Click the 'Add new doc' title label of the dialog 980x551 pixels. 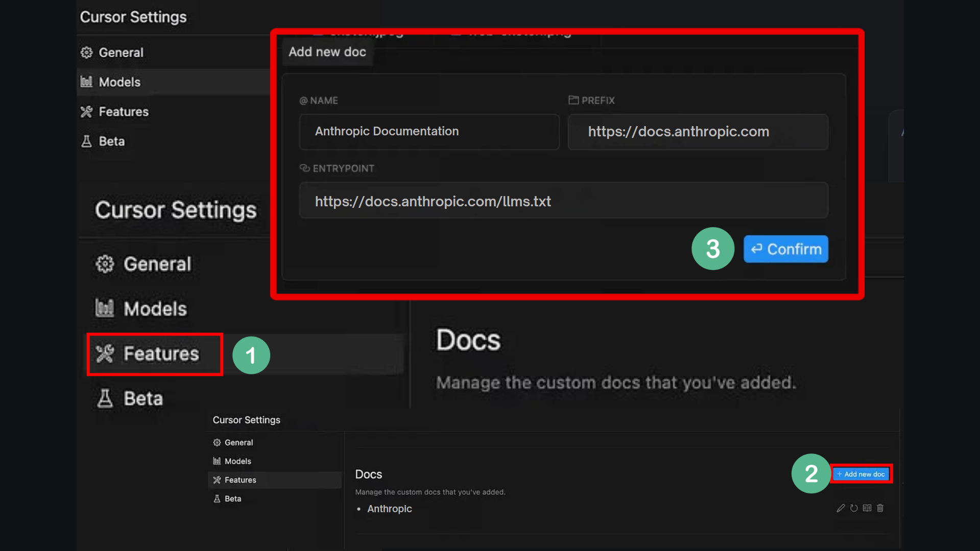[327, 52]
